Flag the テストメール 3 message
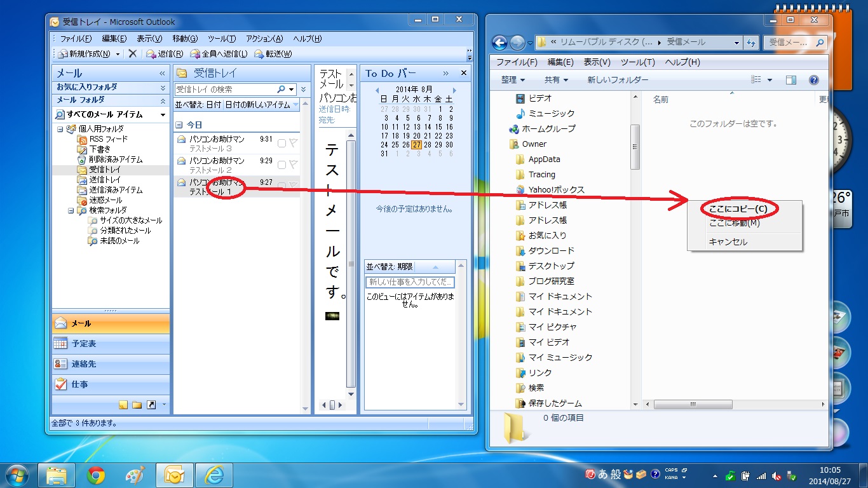This screenshot has width=868, height=488. 293,143
